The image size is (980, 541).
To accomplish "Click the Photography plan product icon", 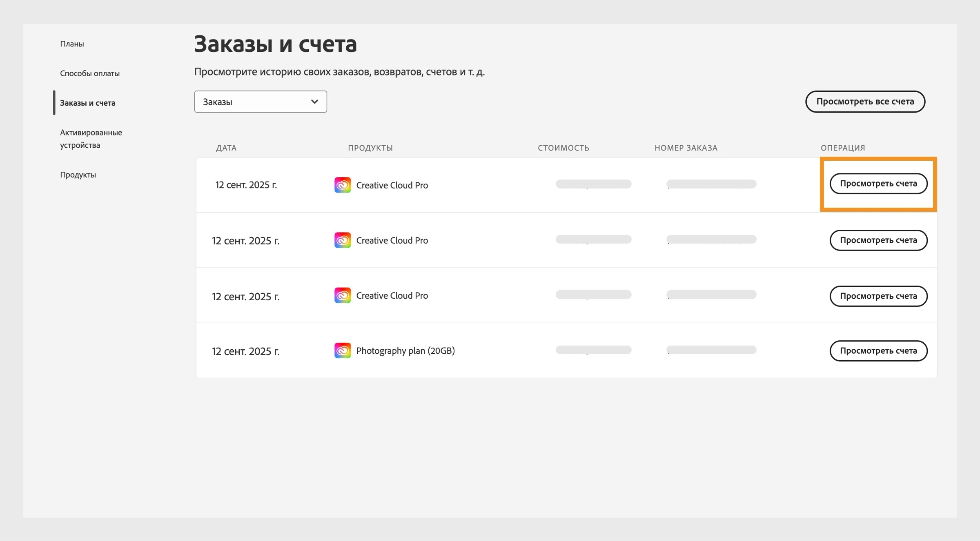I will [x=343, y=350].
